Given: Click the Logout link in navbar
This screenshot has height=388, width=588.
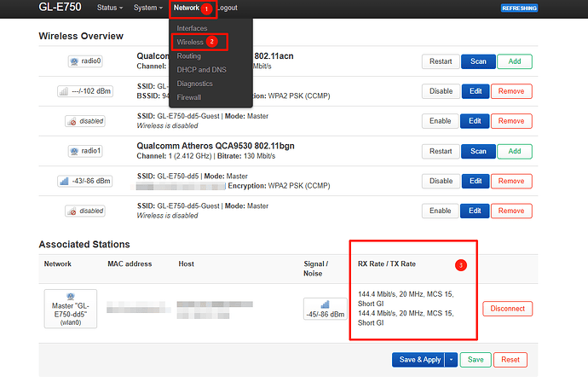Looking at the screenshot, I should (x=227, y=8).
